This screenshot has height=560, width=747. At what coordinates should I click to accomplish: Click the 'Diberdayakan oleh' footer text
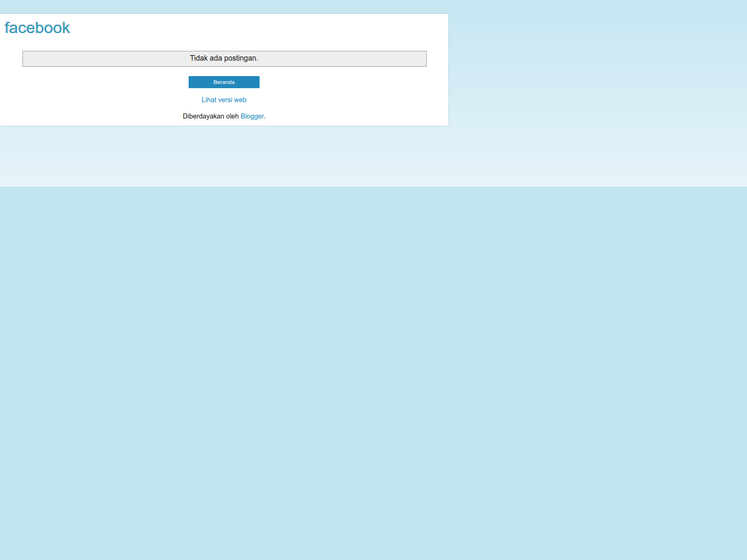211,116
